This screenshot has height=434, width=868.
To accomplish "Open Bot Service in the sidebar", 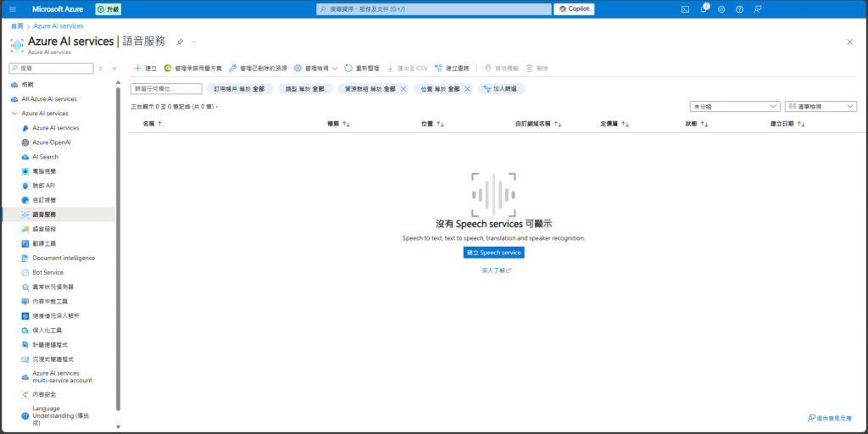I will [x=47, y=272].
